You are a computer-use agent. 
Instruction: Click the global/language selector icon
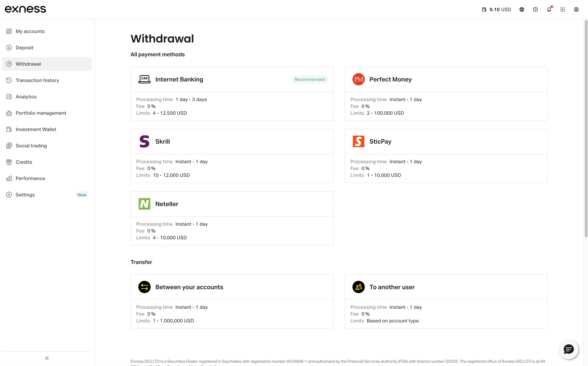[522, 9]
